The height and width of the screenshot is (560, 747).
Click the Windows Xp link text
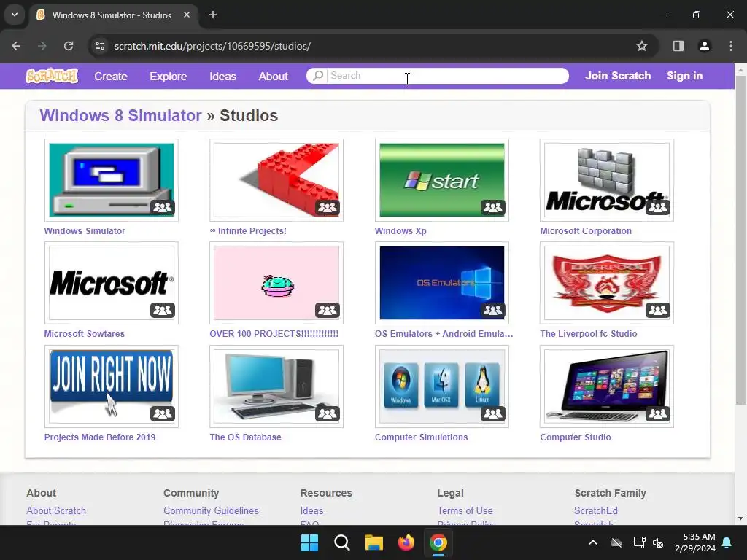400,231
